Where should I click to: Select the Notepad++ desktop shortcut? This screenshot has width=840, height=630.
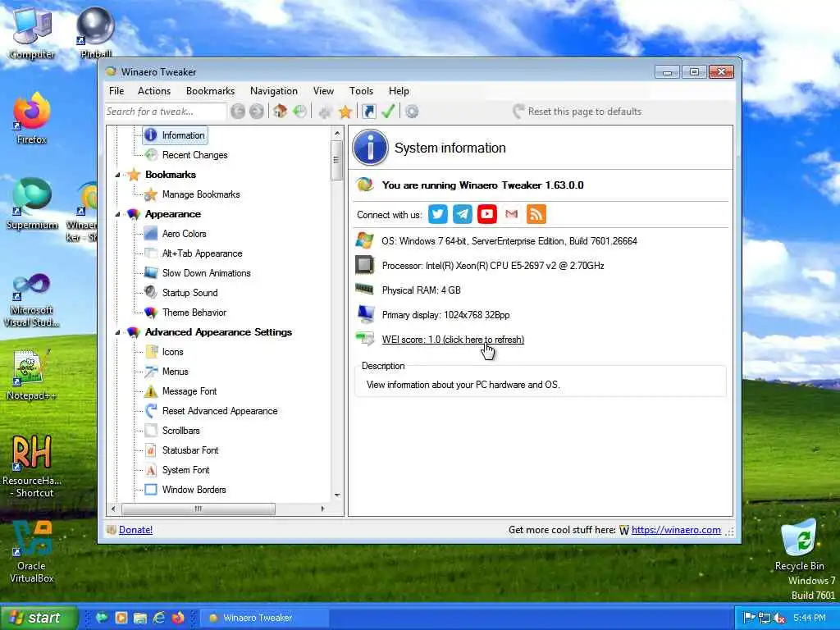point(32,375)
